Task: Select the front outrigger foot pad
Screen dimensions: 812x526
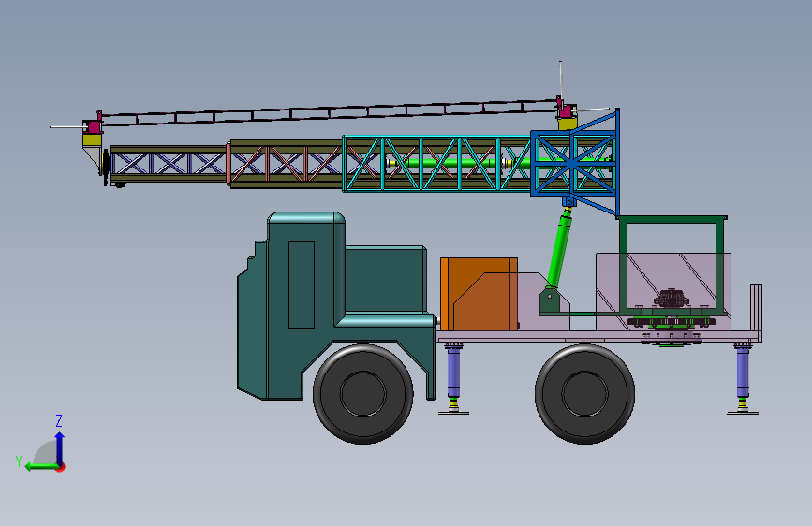Action: coord(453,413)
